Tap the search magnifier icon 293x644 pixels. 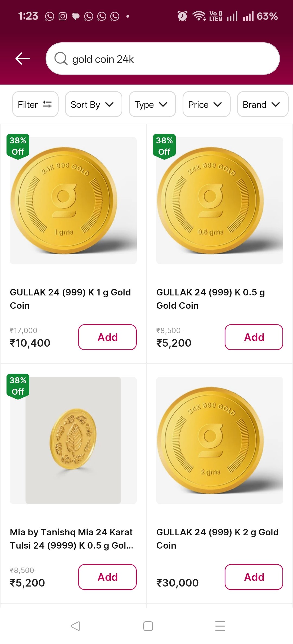coord(61,59)
